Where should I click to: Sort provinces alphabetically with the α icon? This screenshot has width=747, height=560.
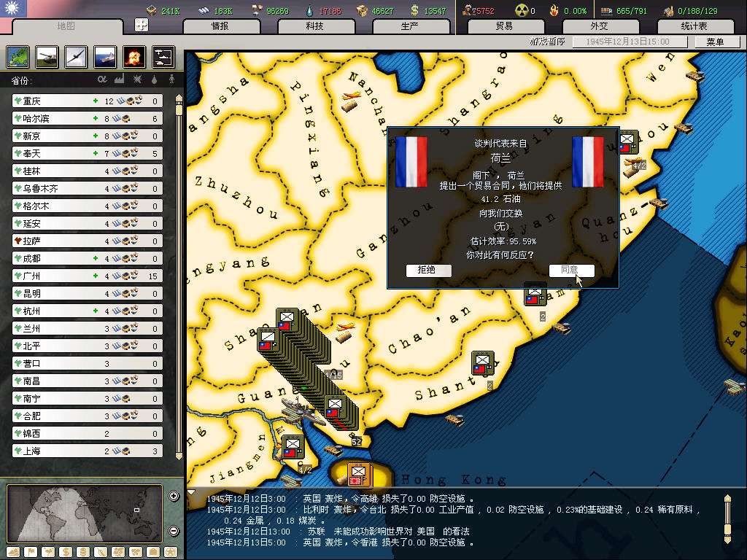(102, 79)
